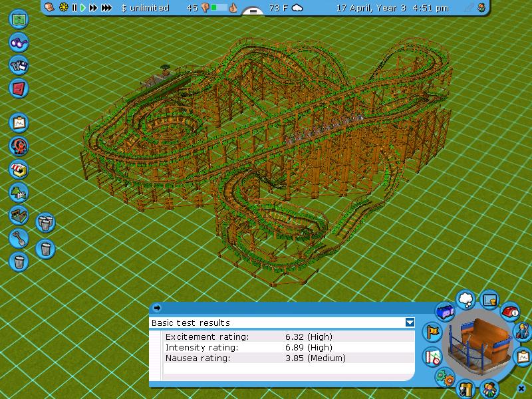
Task: Open the ride info red car tab
Action: [510, 311]
